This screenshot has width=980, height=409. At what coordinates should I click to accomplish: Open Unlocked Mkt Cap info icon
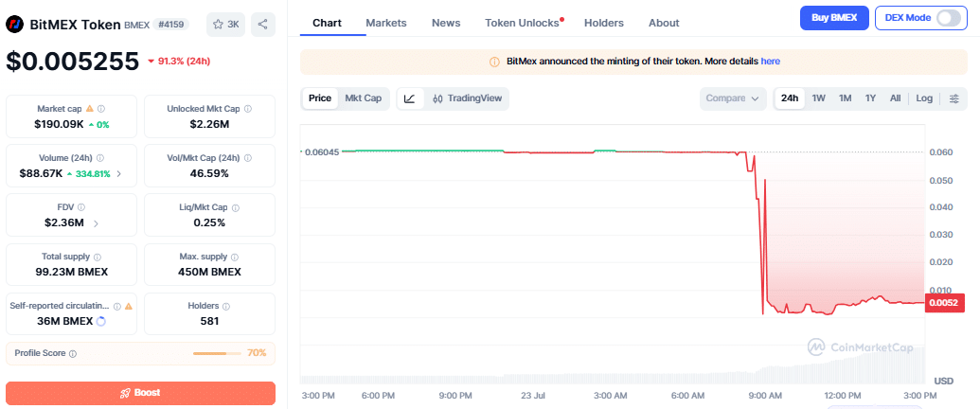click(x=247, y=109)
